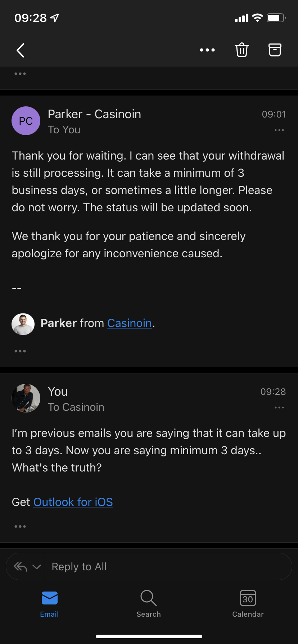Archive this conversation with archive icon
298x644 pixels.
pyautogui.click(x=275, y=50)
